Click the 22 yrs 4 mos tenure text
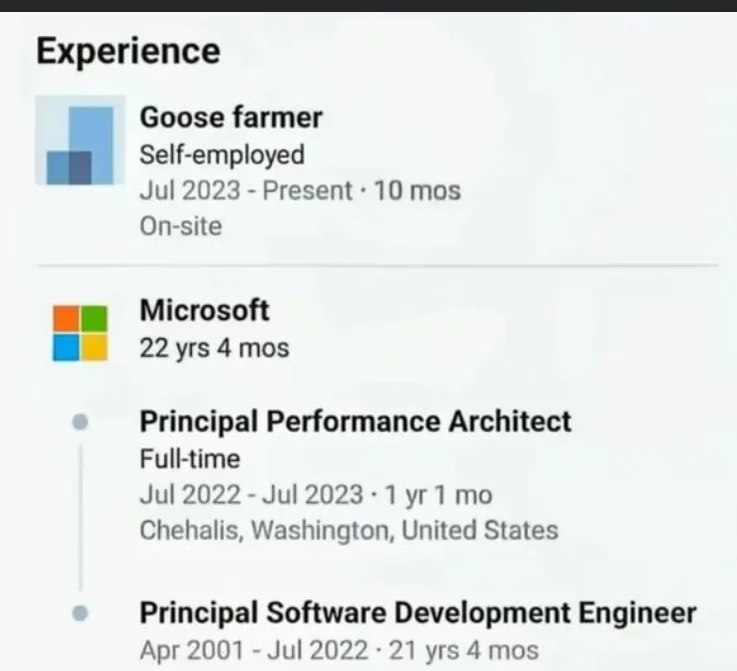Screen dimensions: 737x671 click(214, 348)
